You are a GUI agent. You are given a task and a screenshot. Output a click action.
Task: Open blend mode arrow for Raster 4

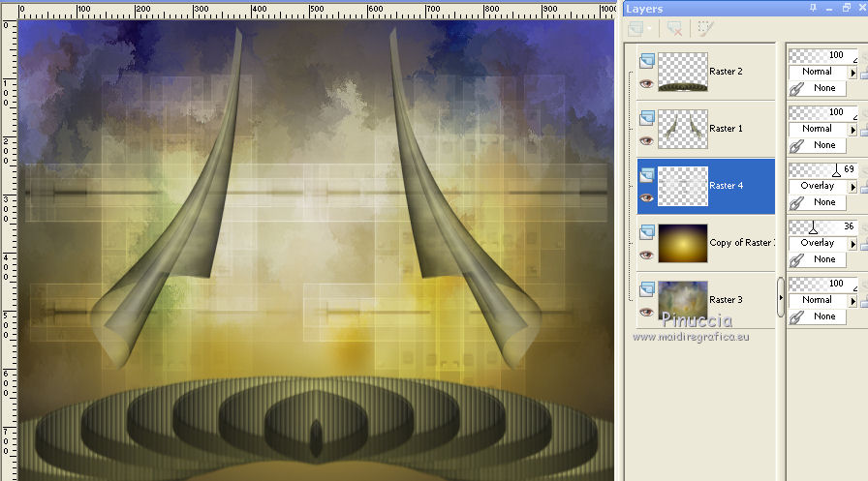pos(852,187)
